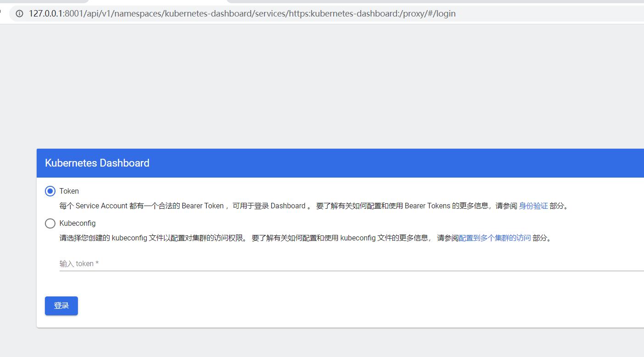The height and width of the screenshot is (357, 644).
Task: Click the blue dashboard header bar
Action: point(321,163)
